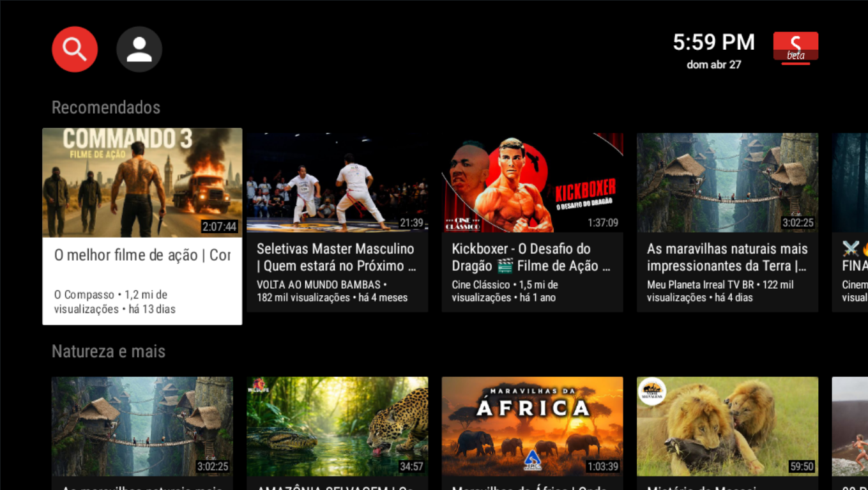Open the Kickboxer movie thumbnail
Viewport: 868px width, 490px height.
(532, 183)
